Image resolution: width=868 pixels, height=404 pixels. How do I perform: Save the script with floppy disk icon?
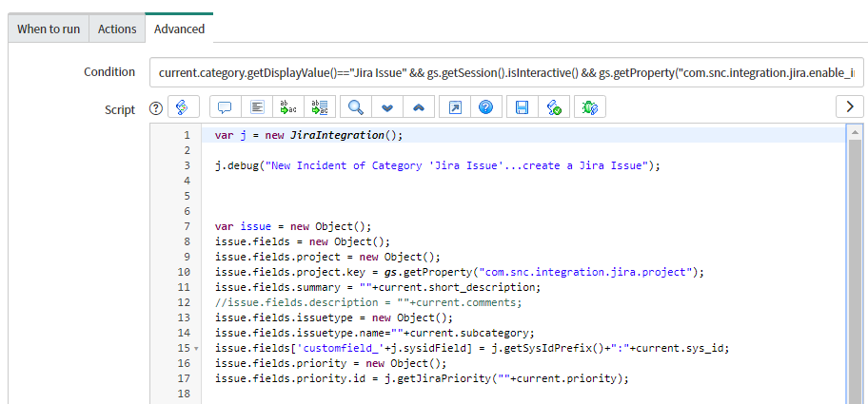522,106
